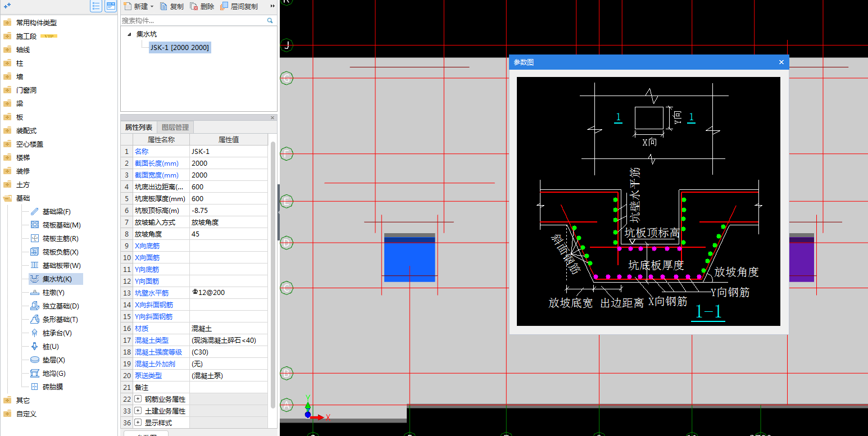Select the 砖胎膜 icon
This screenshot has width=868, height=436.
(35, 387)
